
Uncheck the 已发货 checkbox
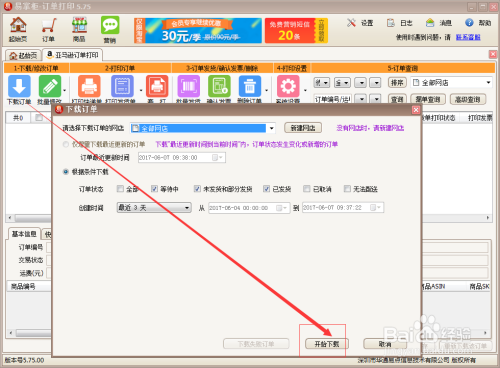click(x=266, y=189)
